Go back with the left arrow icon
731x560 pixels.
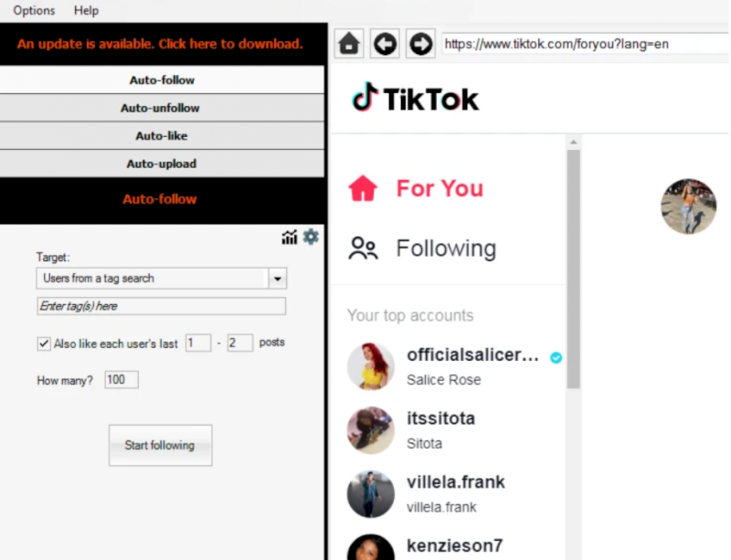(385, 44)
